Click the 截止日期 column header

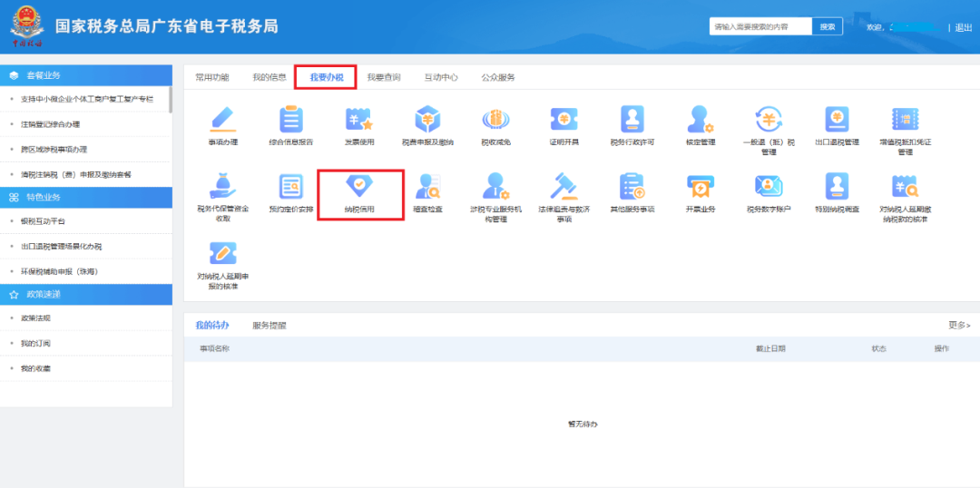pos(770,348)
